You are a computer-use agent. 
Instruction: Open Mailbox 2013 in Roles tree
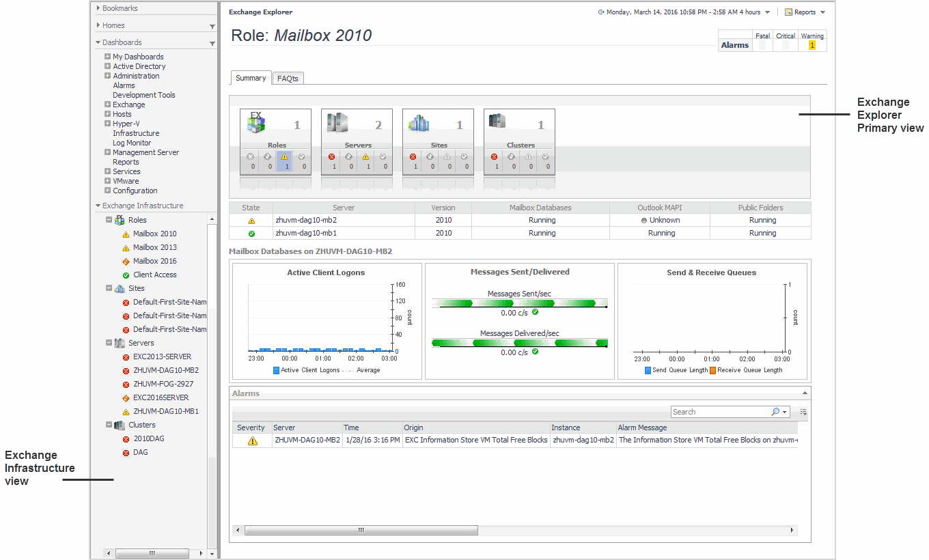(x=154, y=247)
